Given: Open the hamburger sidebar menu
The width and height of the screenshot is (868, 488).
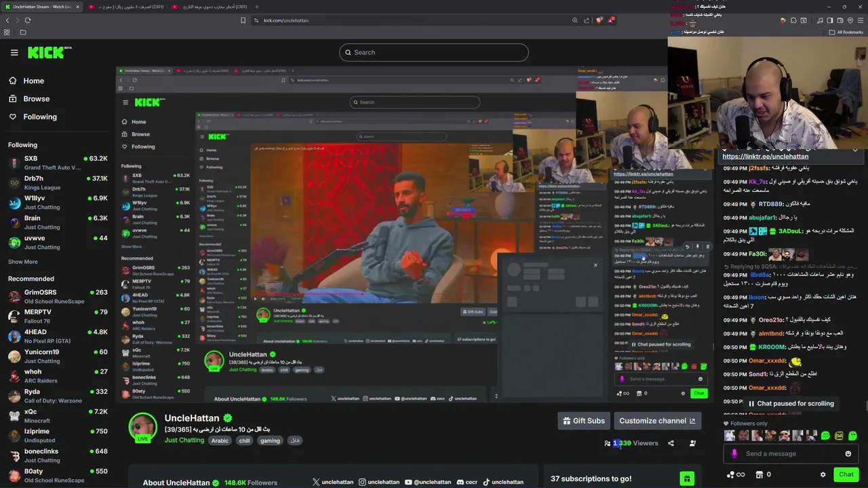Looking at the screenshot, I should click(x=14, y=52).
